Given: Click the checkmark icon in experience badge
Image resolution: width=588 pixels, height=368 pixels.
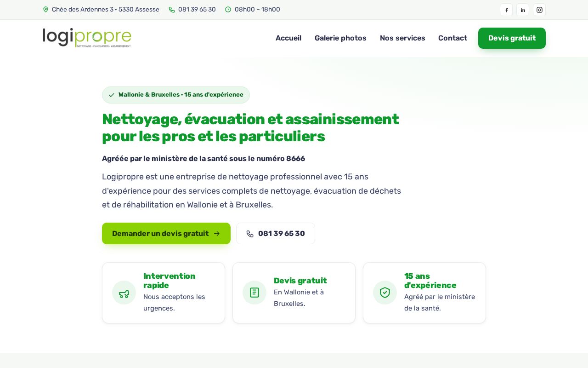Looking at the screenshot, I should 112,95.
